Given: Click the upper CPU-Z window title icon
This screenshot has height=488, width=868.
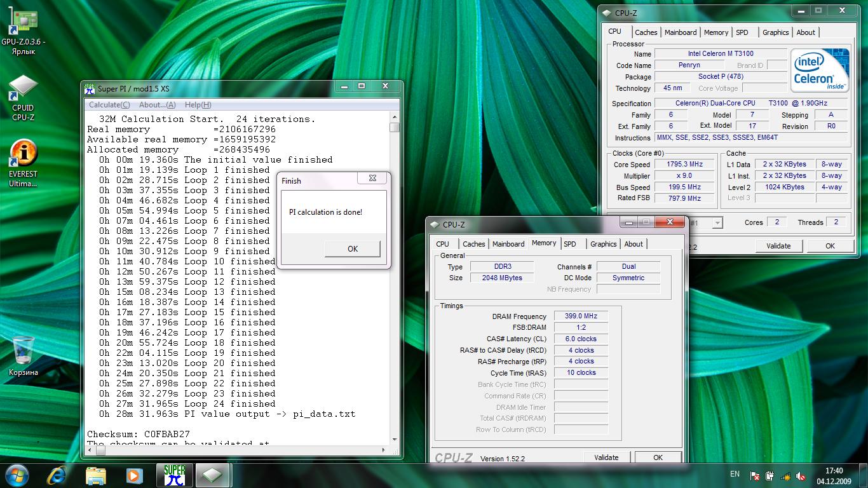Looking at the screenshot, I should click(x=607, y=13).
